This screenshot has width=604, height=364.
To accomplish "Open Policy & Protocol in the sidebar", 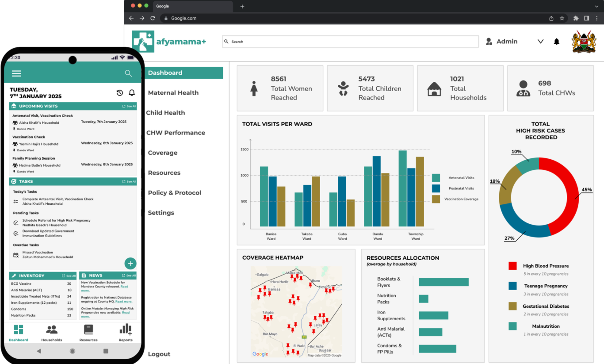I will click(x=175, y=193).
